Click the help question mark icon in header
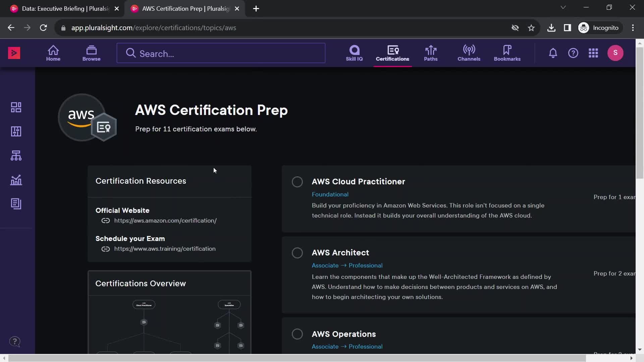 pos(573,53)
